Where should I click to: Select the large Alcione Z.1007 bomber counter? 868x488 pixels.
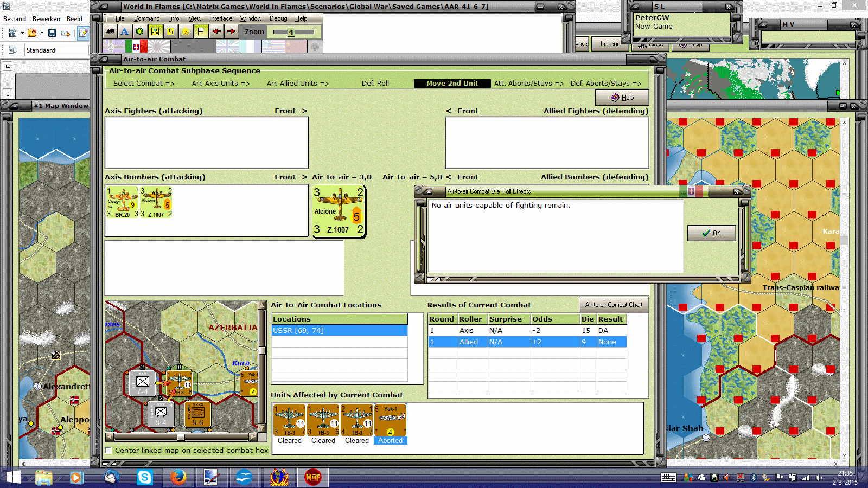tap(339, 211)
